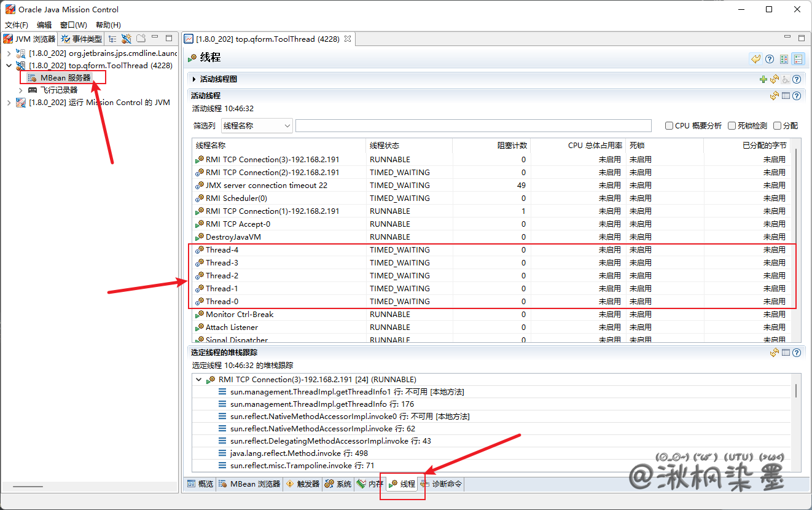Expand the 活动线程图 section
The height and width of the screenshot is (510, 812).
click(194, 79)
